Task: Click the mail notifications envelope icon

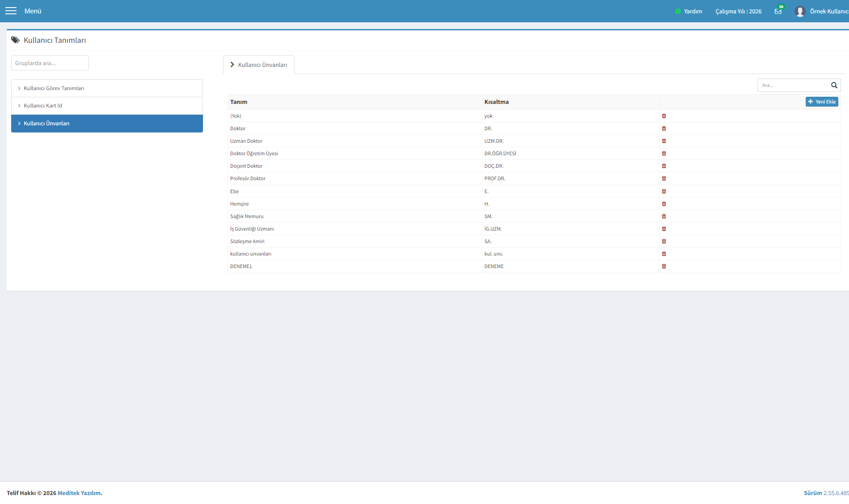Action: pyautogui.click(x=778, y=11)
